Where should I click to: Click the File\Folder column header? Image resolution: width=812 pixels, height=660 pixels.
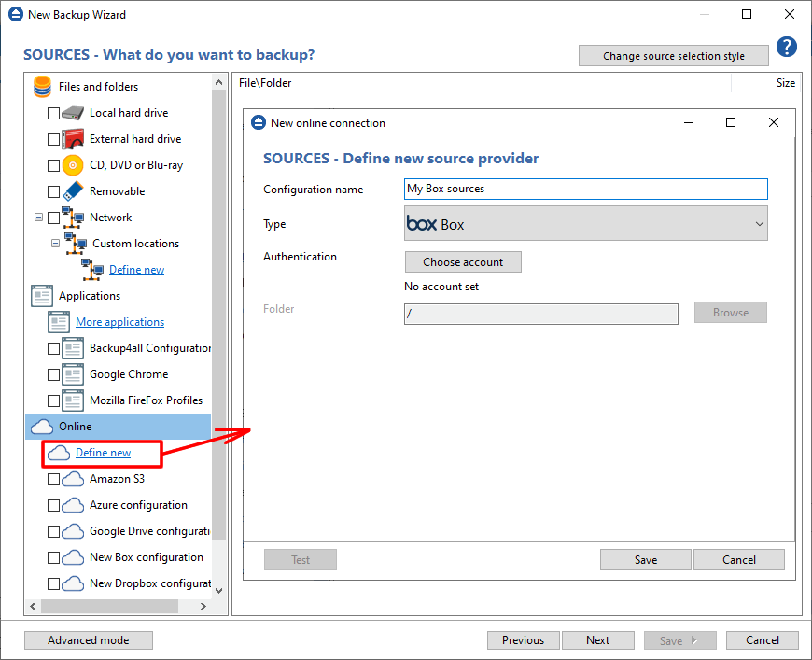(x=265, y=83)
